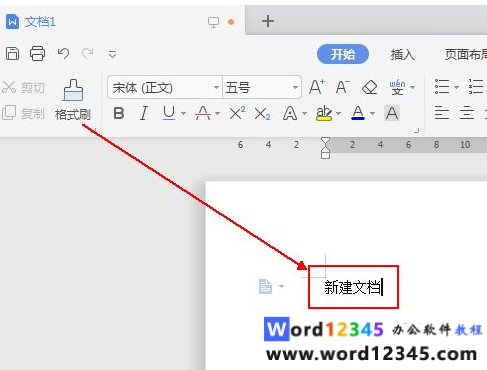Apply yellow text highlight color

coord(324,114)
